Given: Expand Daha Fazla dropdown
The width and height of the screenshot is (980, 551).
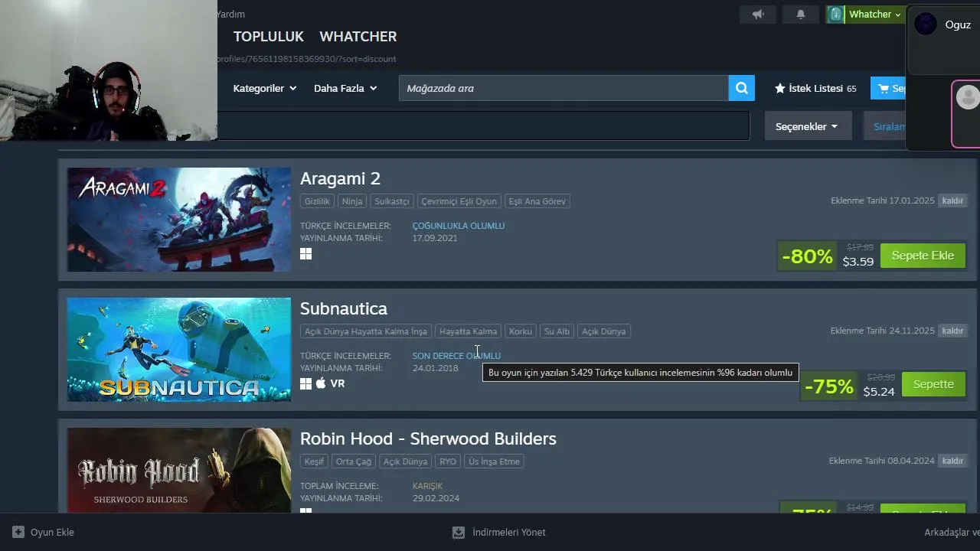Looking at the screenshot, I should (x=345, y=88).
